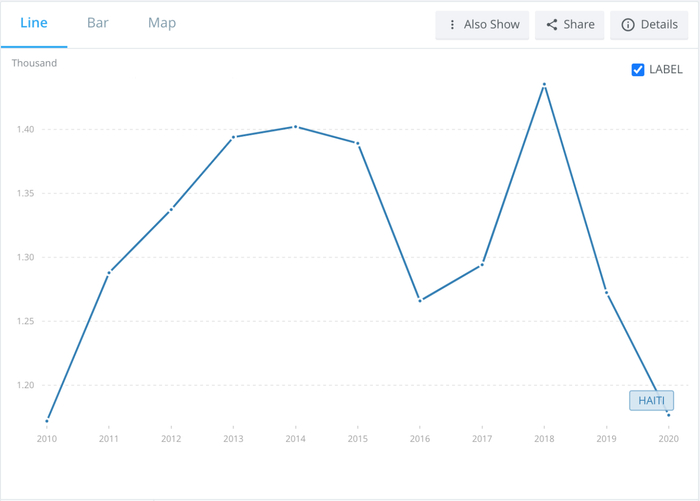The image size is (700, 501).
Task: Click the 1.25 y-axis label
Action: click(25, 321)
